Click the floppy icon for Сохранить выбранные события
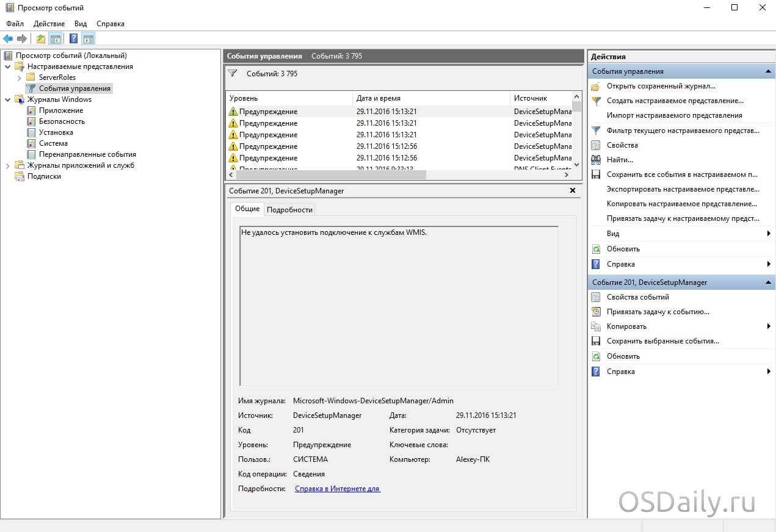This screenshot has width=776, height=532. 596,341
